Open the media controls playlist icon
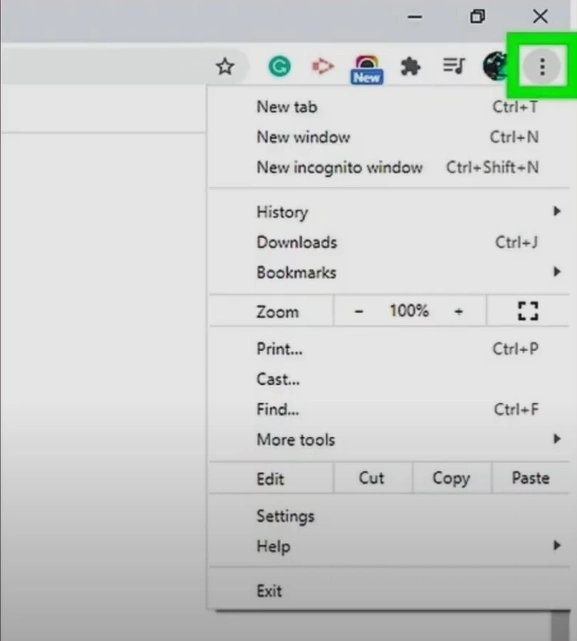The width and height of the screenshot is (577, 641). (x=454, y=66)
